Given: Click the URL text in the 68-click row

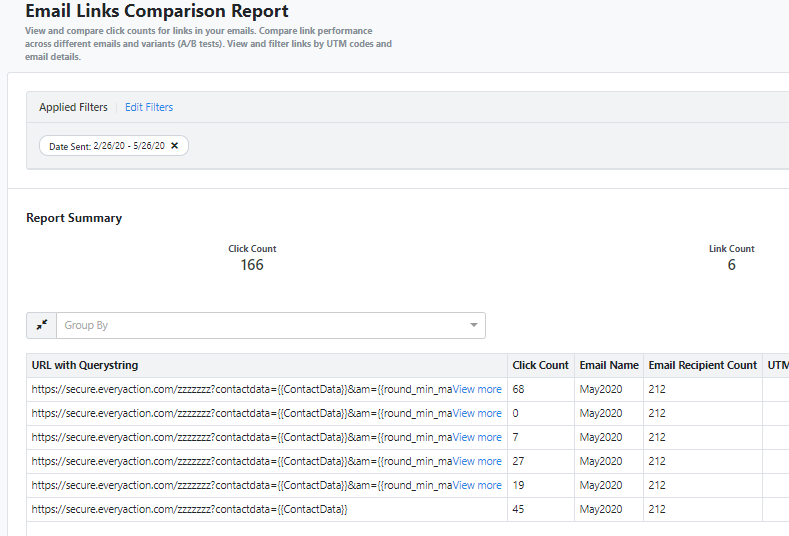Looking at the screenshot, I should (x=242, y=389).
